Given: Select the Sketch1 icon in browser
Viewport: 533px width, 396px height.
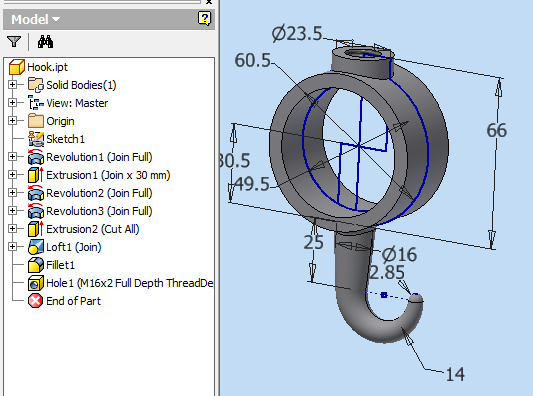Looking at the screenshot, I should pos(36,139).
